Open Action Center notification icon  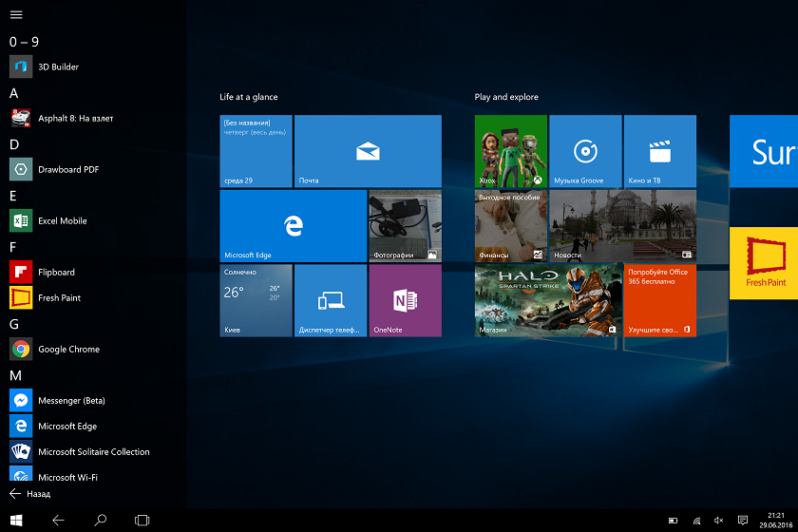click(x=743, y=521)
